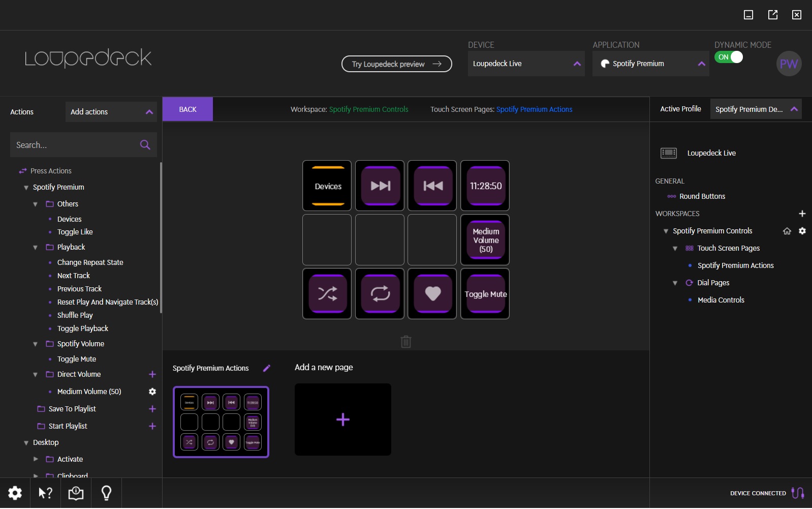Select Change Repeat State action

[x=90, y=262]
